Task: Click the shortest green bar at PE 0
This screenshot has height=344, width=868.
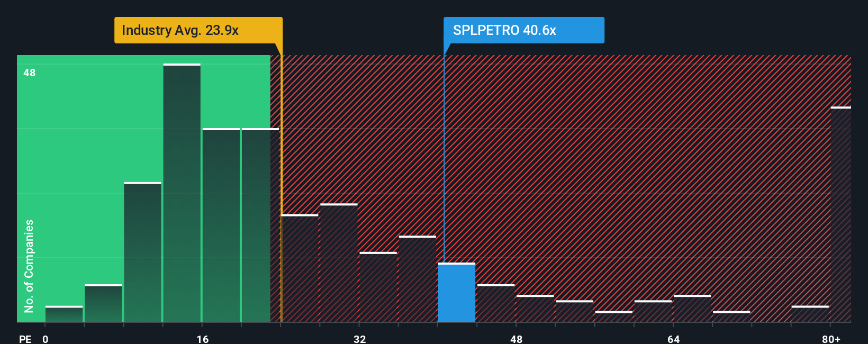Action: click(x=64, y=314)
